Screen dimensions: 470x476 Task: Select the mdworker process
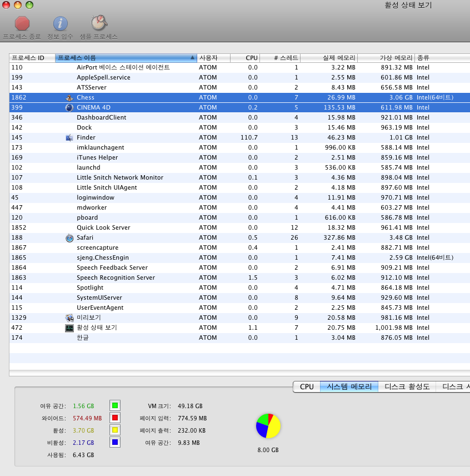pyautogui.click(x=239, y=207)
